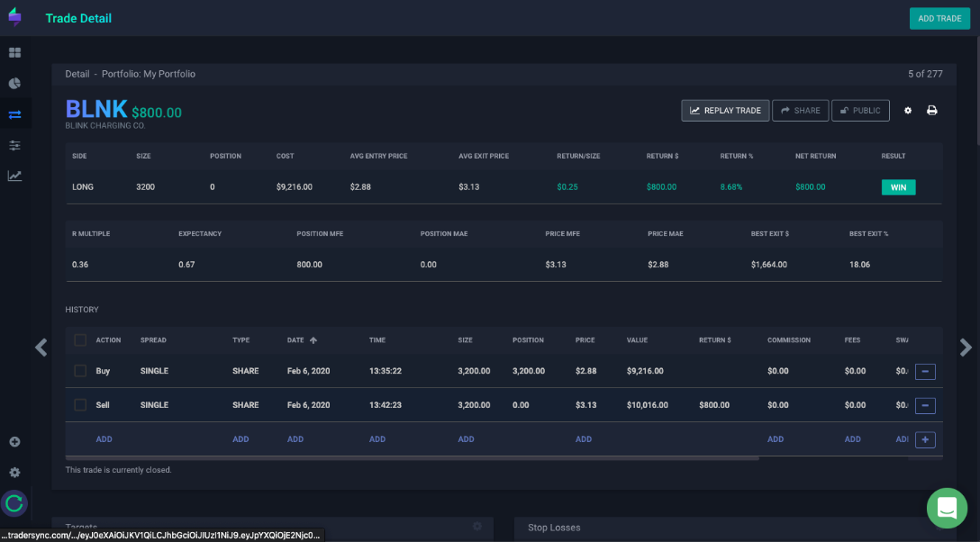Click ADD under the Size column
This screenshot has height=542, width=980.
(x=466, y=439)
